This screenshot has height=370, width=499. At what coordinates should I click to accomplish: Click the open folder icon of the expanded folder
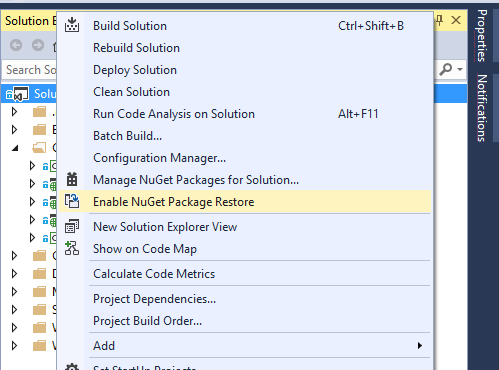click(39, 147)
